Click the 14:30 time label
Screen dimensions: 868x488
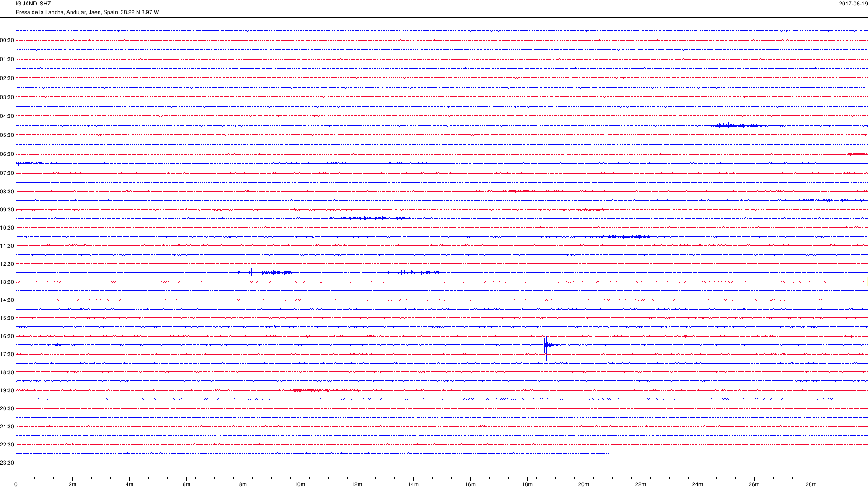click(x=7, y=300)
